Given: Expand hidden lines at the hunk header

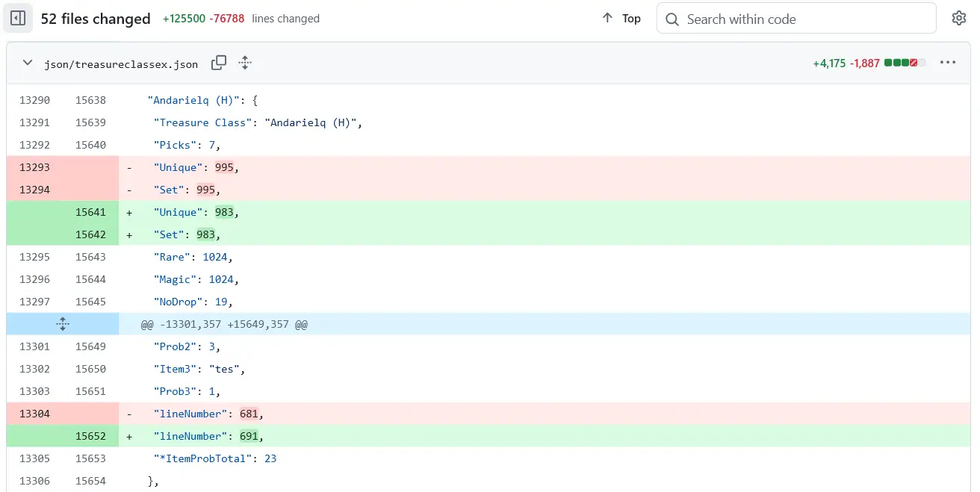Looking at the screenshot, I should (63, 324).
